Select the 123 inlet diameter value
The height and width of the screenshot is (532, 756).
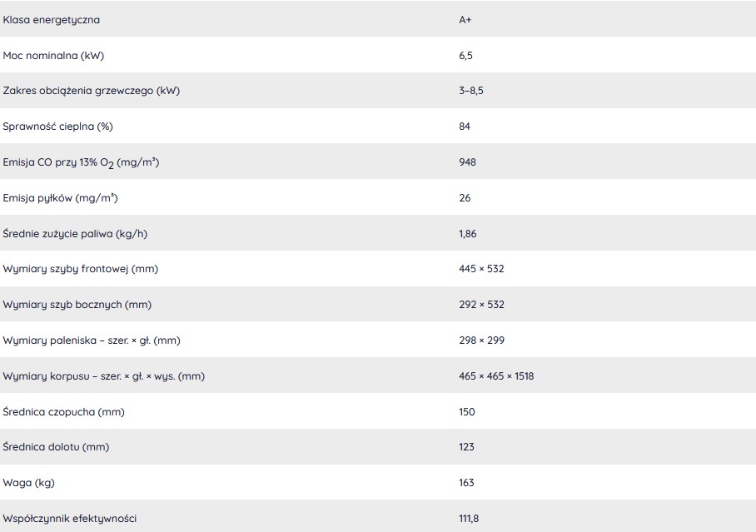(x=467, y=446)
